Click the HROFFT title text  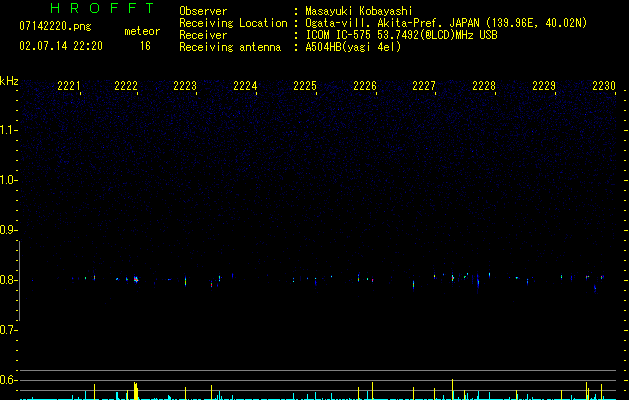(102, 8)
